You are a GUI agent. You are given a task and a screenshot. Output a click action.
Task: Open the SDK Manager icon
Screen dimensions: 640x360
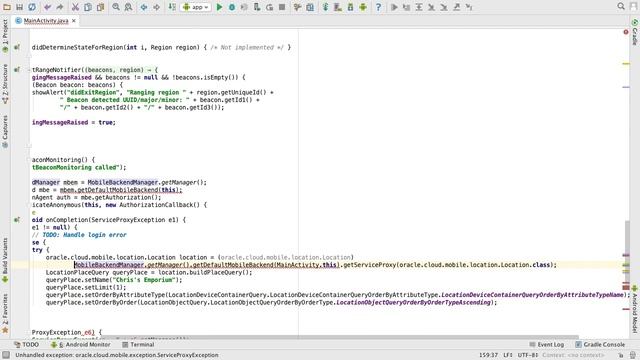[351, 7]
